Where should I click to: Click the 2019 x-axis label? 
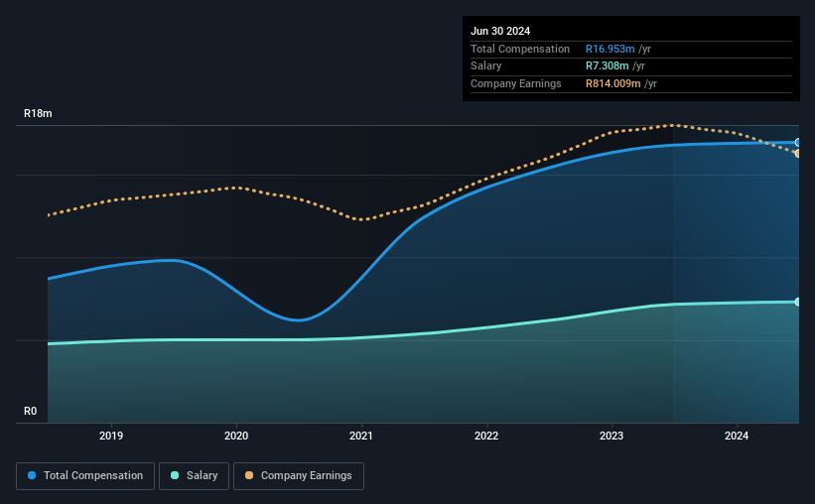(111, 436)
